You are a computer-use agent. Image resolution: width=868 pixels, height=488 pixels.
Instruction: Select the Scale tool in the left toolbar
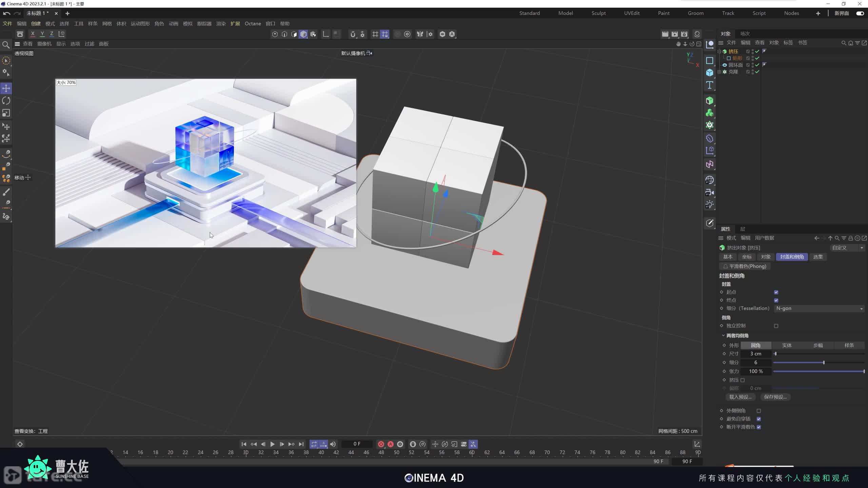pyautogui.click(x=6, y=113)
